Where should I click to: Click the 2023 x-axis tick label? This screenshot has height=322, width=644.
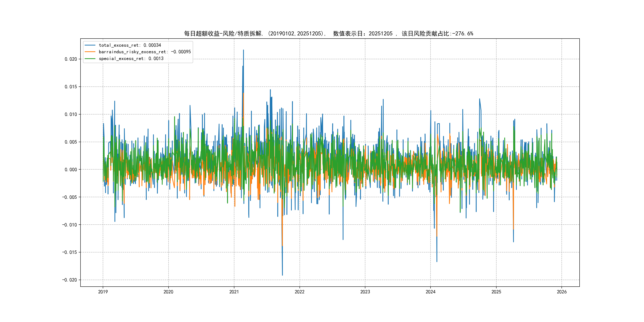[x=365, y=292]
